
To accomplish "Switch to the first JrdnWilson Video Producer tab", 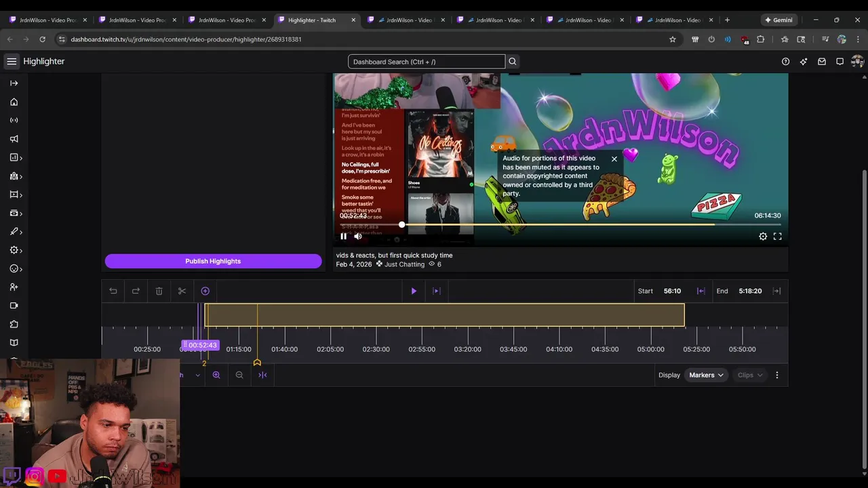I will pyautogui.click(x=47, y=20).
